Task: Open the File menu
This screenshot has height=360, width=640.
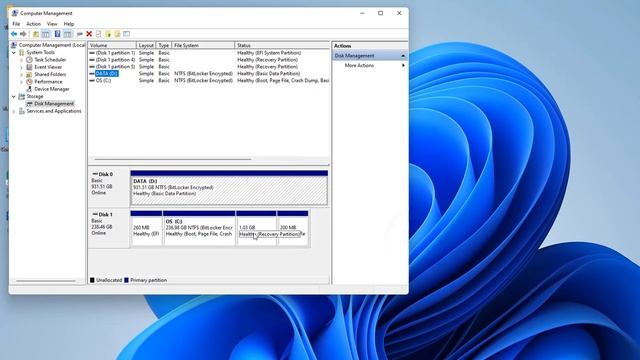Action: [16, 24]
